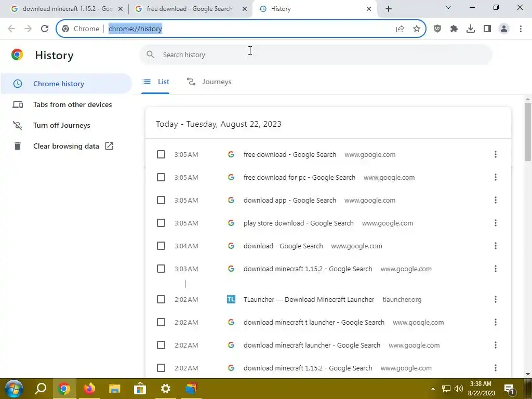The image size is (532, 399).
Task: Open the Downloads tray icon
Action: [471, 29]
